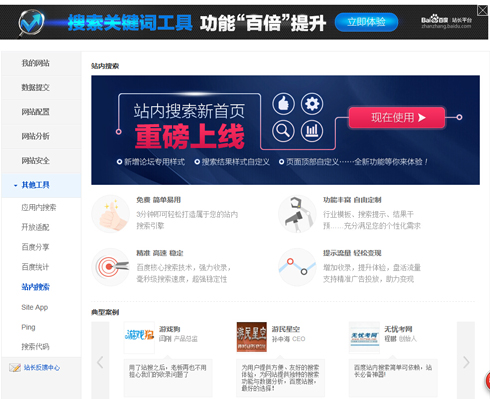The height and width of the screenshot is (399, 490).
Task: Click the bar chart circle icon in hero banner
Action: pyautogui.click(x=312, y=131)
